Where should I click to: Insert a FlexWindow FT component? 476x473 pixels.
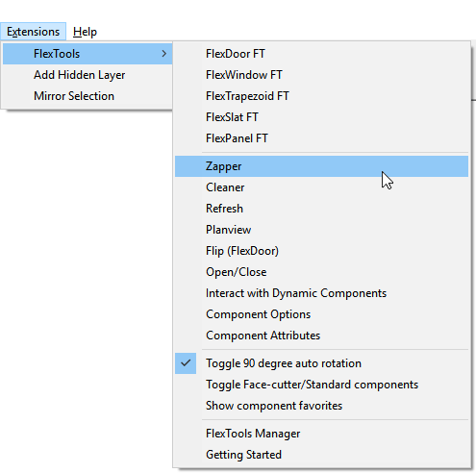321,75
